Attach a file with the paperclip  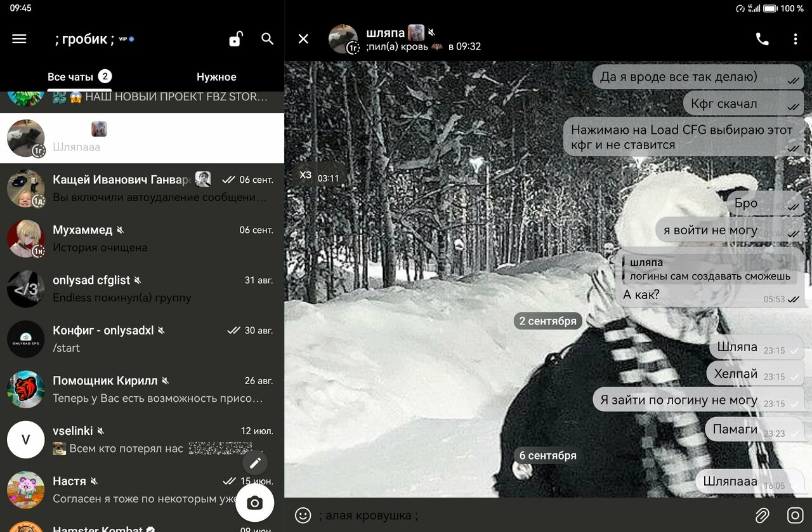coord(762,515)
